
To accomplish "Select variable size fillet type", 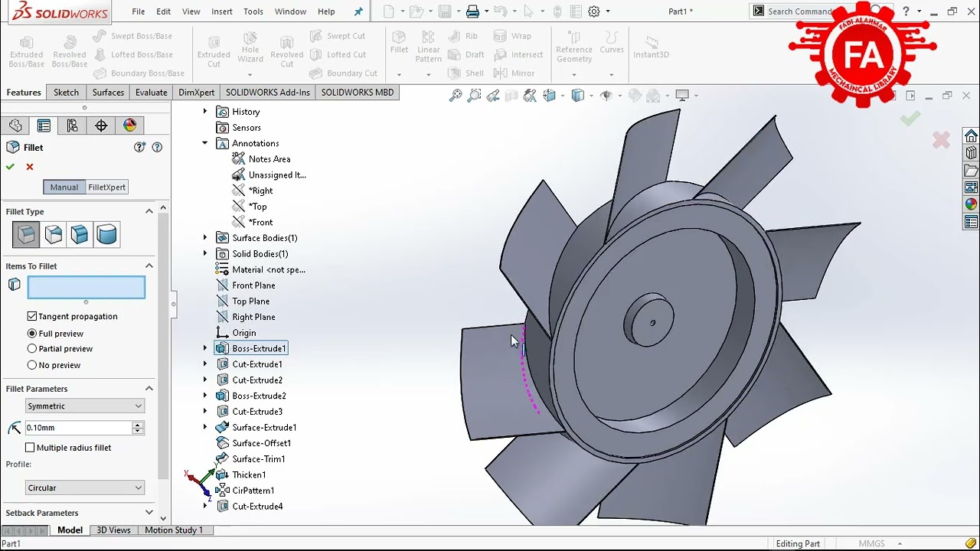I will [x=54, y=234].
